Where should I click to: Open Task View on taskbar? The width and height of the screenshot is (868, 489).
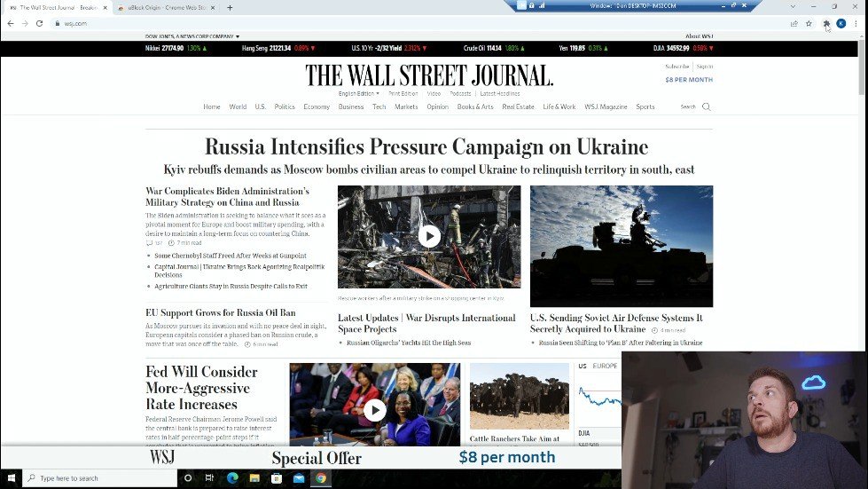(x=209, y=478)
